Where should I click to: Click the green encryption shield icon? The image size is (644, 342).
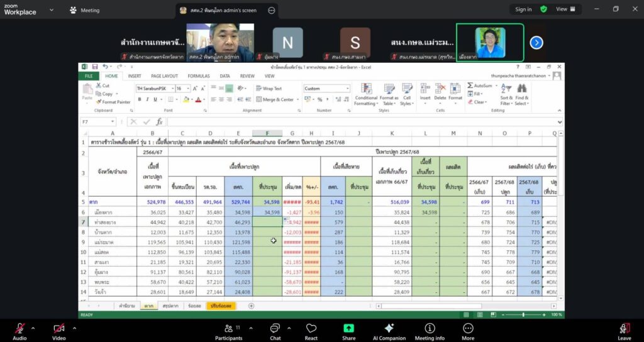(x=543, y=9)
